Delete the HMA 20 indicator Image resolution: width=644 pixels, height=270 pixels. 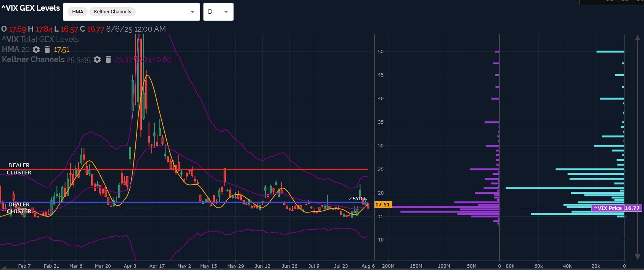(x=47, y=50)
